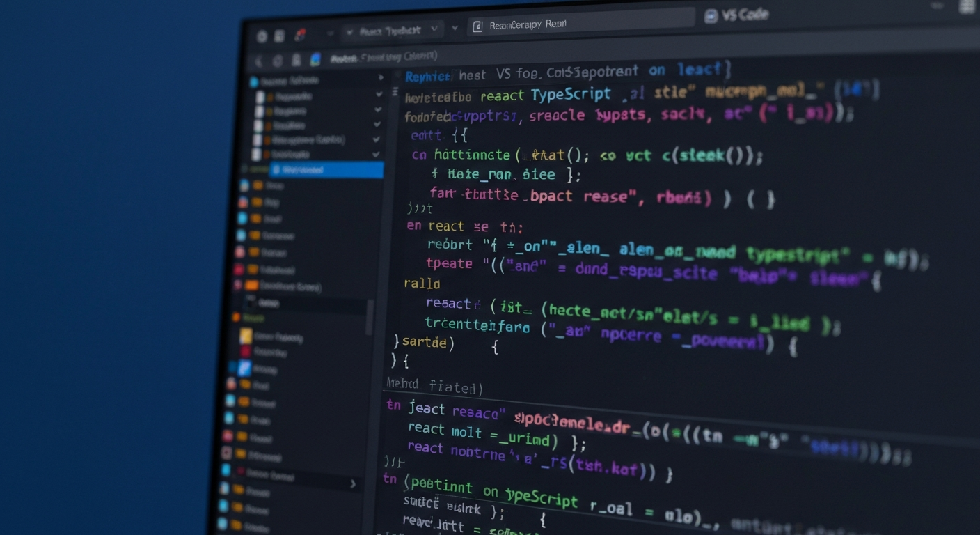This screenshot has width=980, height=535.
Task: Expand the top explorer item with the right chevron
Action: (x=381, y=77)
